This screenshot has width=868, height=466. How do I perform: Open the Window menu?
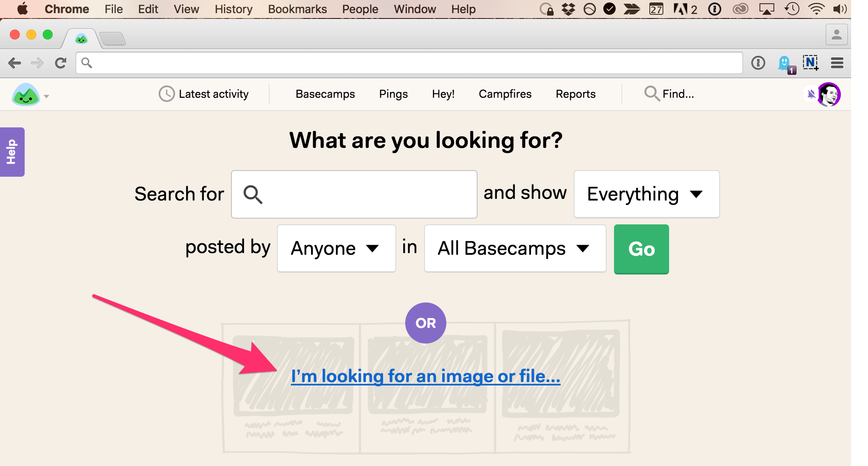pos(415,9)
